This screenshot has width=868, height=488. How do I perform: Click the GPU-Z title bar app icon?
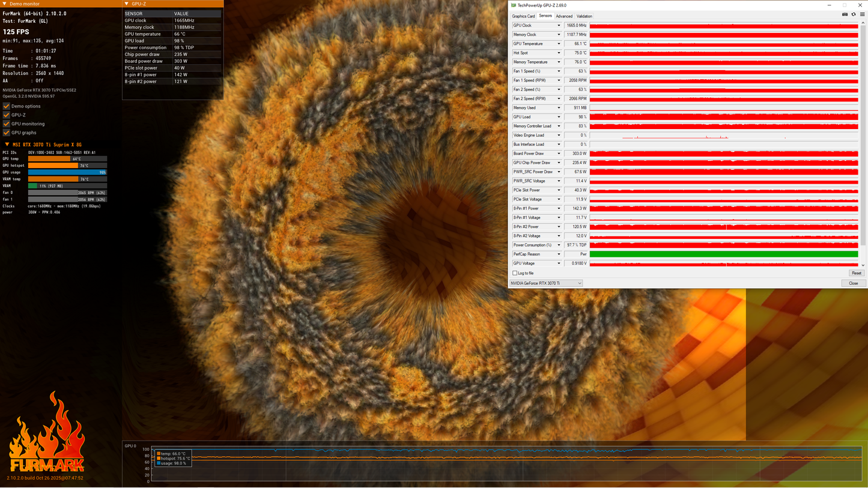514,5
